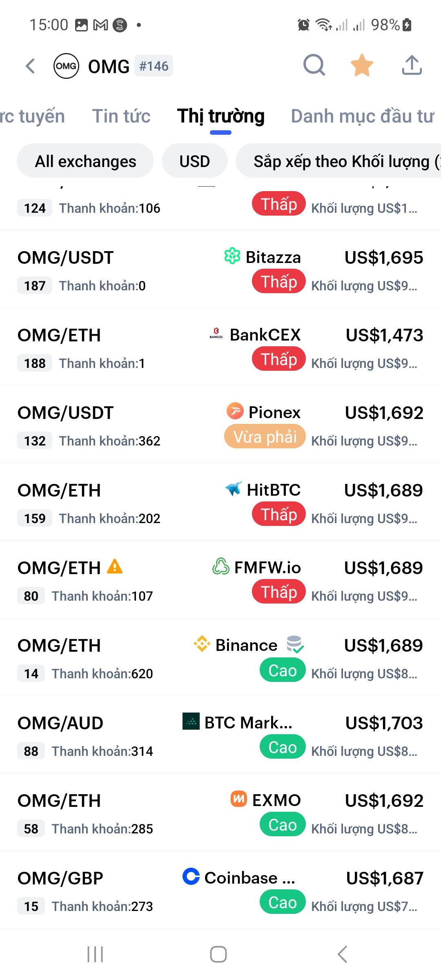Expand the Sắp xếp theo Khối lượng sort
This screenshot has height=980, width=441.
pyautogui.click(x=343, y=161)
